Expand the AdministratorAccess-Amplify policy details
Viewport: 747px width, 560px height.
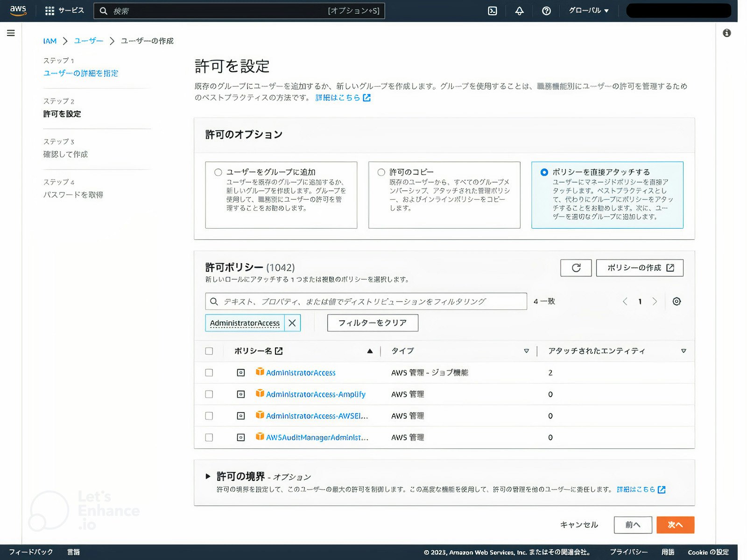241,394
